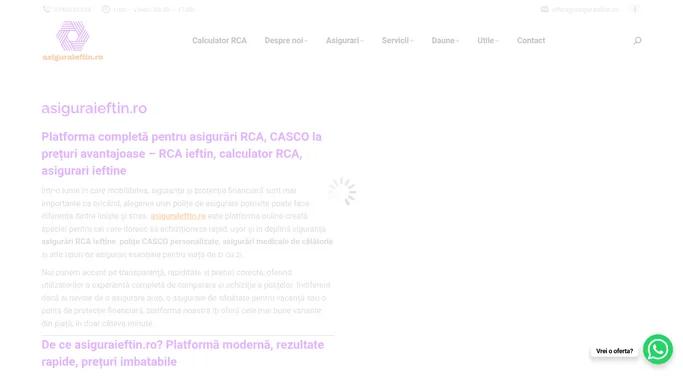Click the Facebook icon in top bar
The height and width of the screenshot is (384, 683).
(x=635, y=9)
